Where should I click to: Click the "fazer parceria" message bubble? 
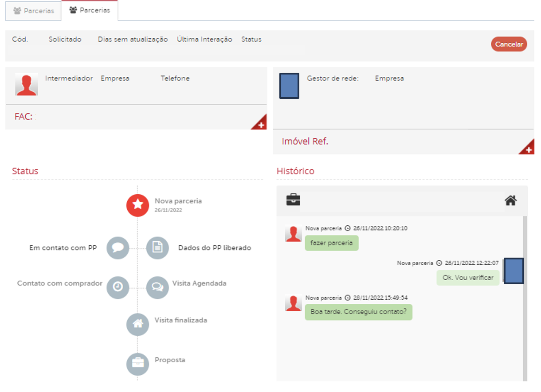(x=331, y=243)
